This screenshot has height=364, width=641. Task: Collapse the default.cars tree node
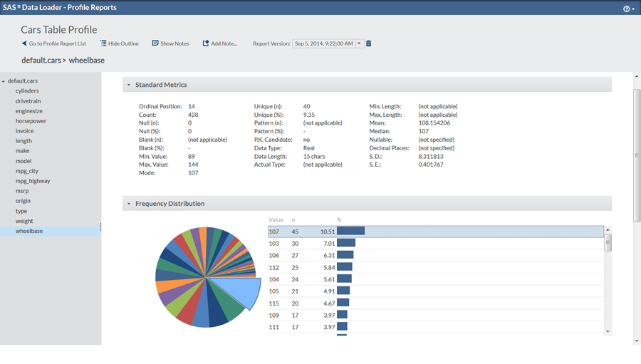point(4,81)
